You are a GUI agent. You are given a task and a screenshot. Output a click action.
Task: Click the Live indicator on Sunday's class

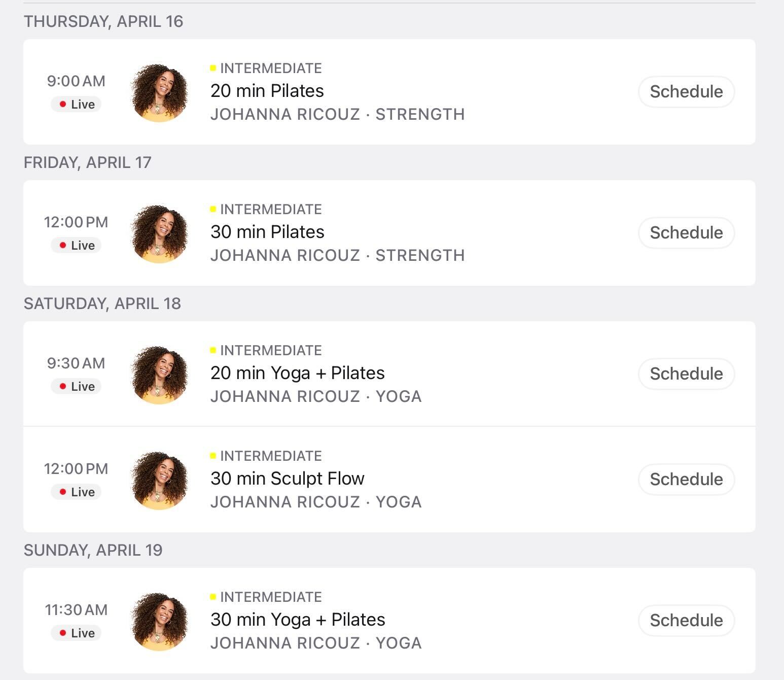pos(76,633)
